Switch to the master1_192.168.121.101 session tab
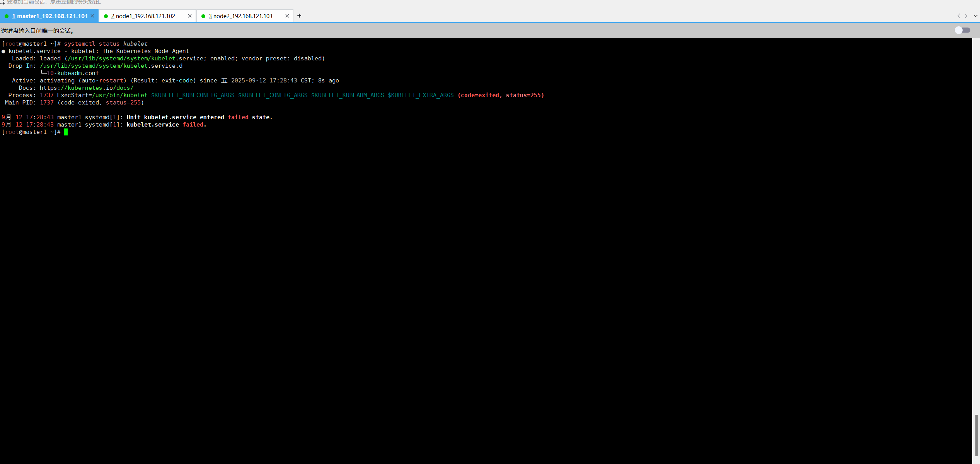The width and height of the screenshot is (980, 464). point(50,16)
